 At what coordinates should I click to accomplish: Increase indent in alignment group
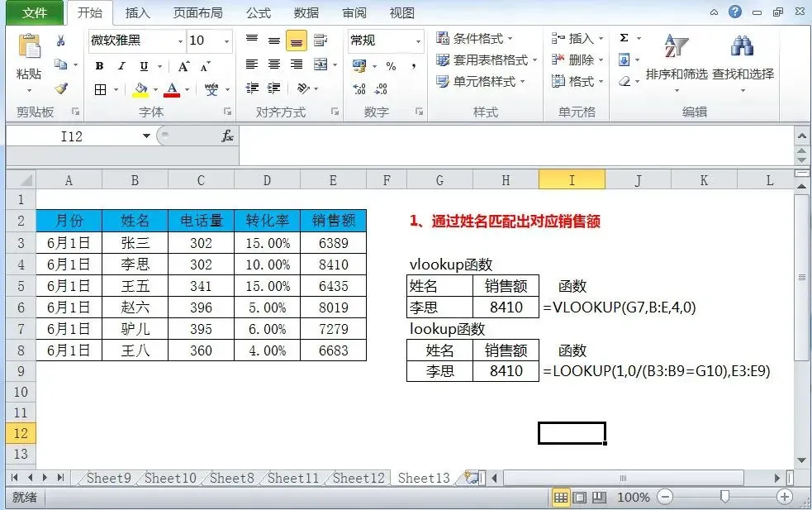274,88
